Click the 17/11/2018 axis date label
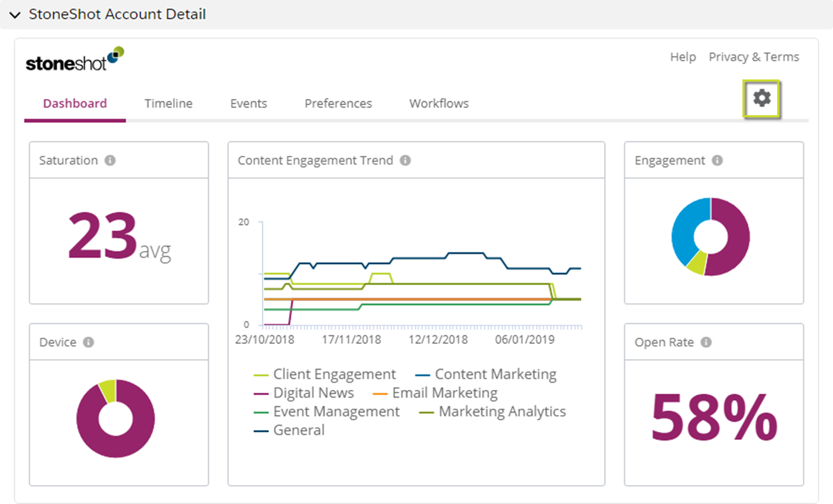The height and width of the screenshot is (504, 833). tap(351, 340)
